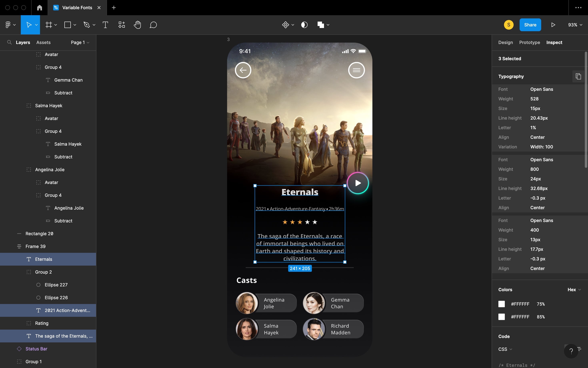Open Boolean operations dropdown arrow
This screenshot has height=368, width=588.
point(328,25)
